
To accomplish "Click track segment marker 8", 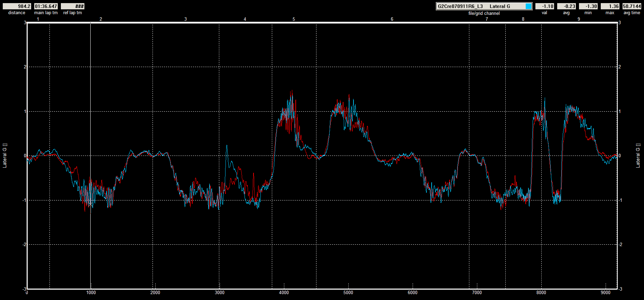I will [523, 19].
